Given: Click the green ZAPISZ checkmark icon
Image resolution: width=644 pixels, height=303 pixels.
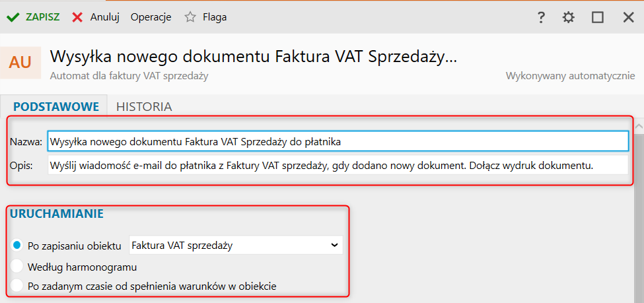Looking at the screenshot, I should tap(13, 17).
